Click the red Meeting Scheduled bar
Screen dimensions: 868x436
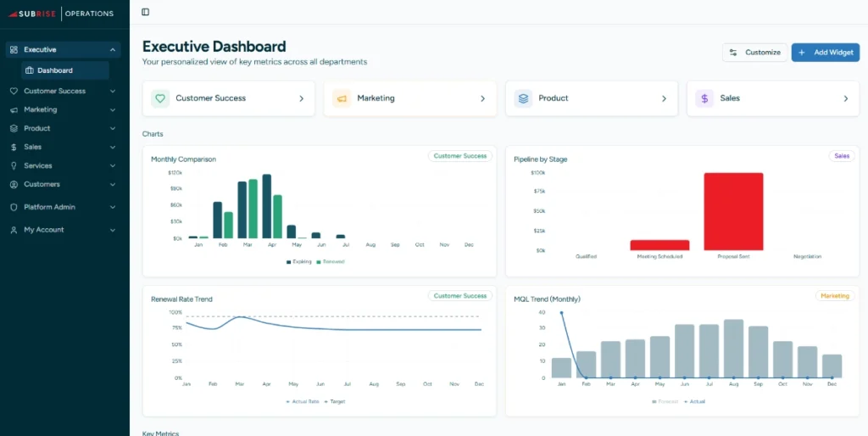pos(659,245)
